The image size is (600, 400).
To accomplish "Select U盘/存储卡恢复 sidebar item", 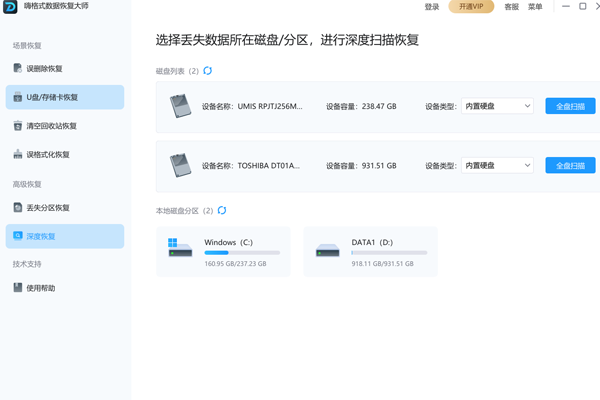I will click(x=65, y=97).
